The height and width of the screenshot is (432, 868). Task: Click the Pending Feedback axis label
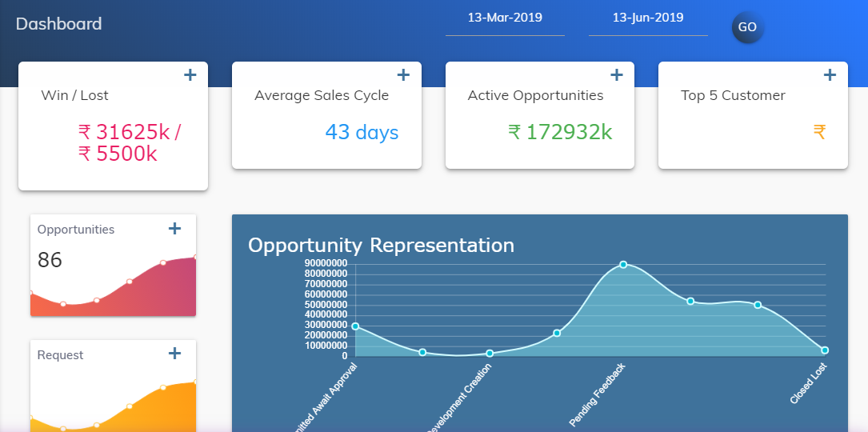(597, 395)
